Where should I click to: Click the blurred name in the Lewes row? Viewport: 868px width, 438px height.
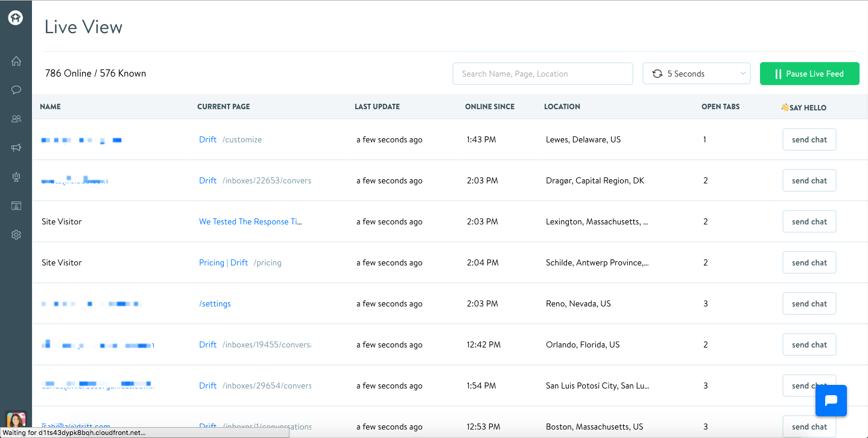81,140
